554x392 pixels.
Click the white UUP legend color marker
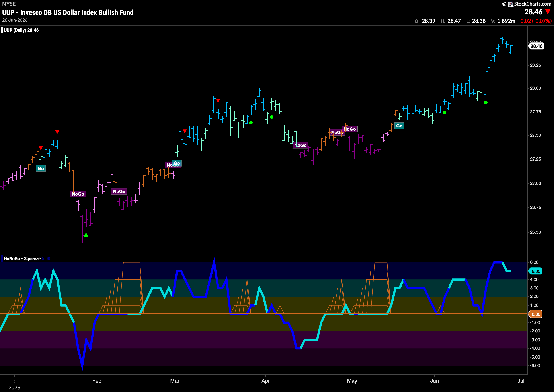(x=2, y=30)
